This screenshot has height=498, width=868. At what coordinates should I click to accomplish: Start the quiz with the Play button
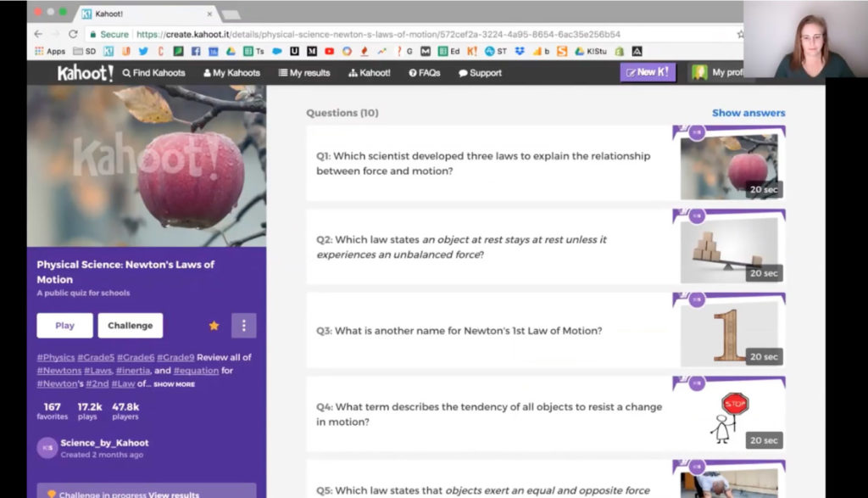64,325
